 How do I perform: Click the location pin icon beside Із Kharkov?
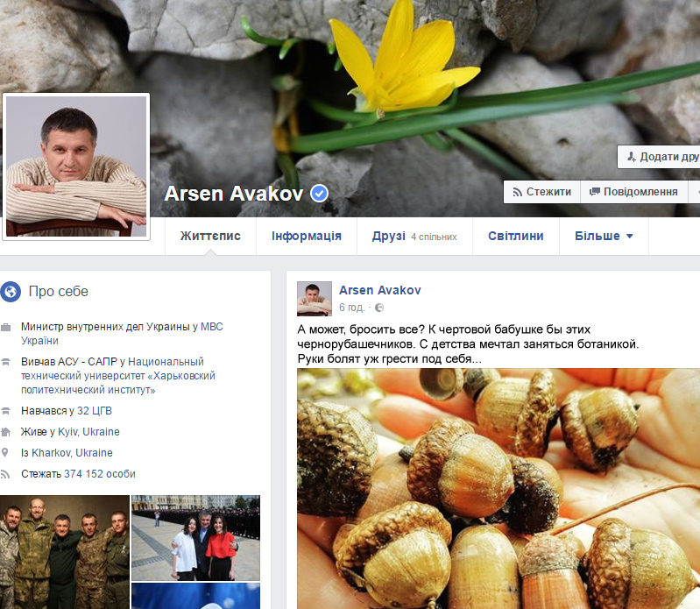(x=7, y=453)
